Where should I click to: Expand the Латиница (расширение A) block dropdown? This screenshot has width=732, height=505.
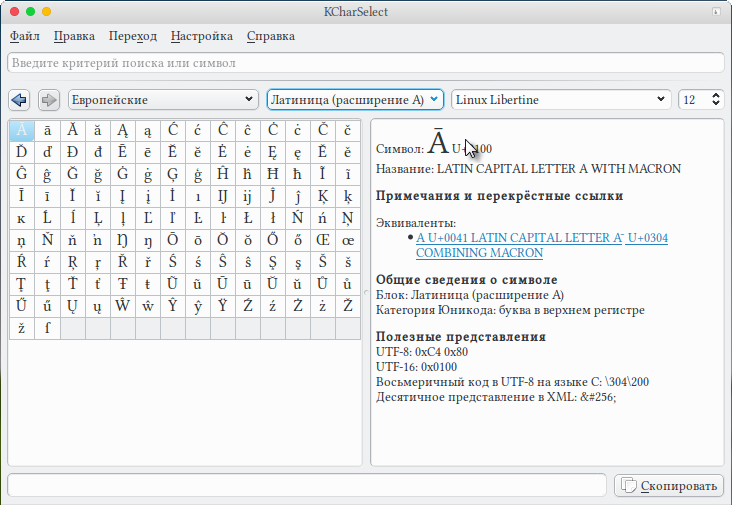coord(355,100)
